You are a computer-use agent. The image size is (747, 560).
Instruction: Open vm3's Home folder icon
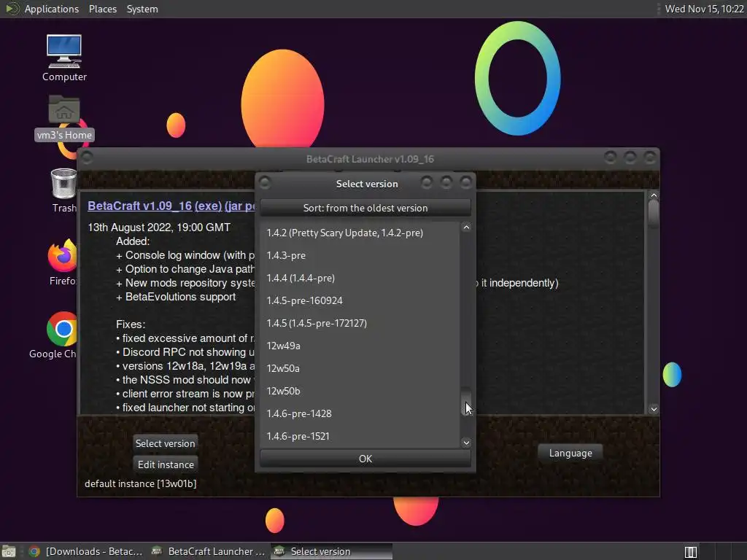[x=64, y=117]
